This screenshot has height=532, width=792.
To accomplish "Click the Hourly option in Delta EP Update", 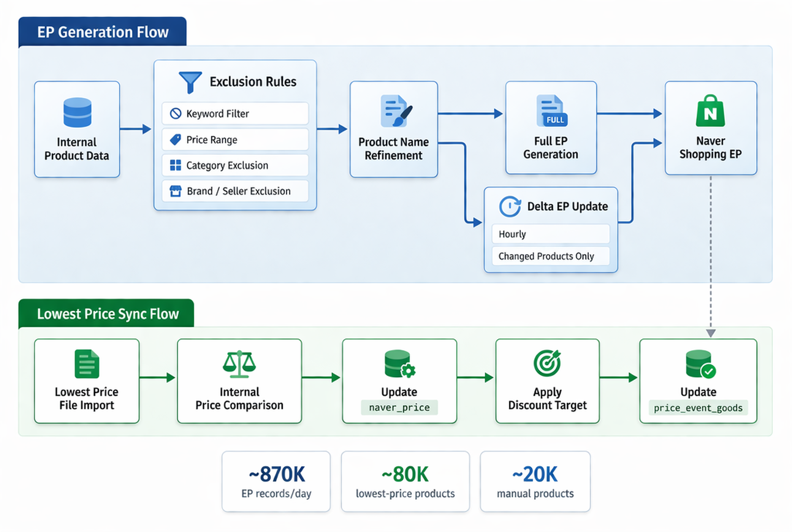I will [550, 234].
